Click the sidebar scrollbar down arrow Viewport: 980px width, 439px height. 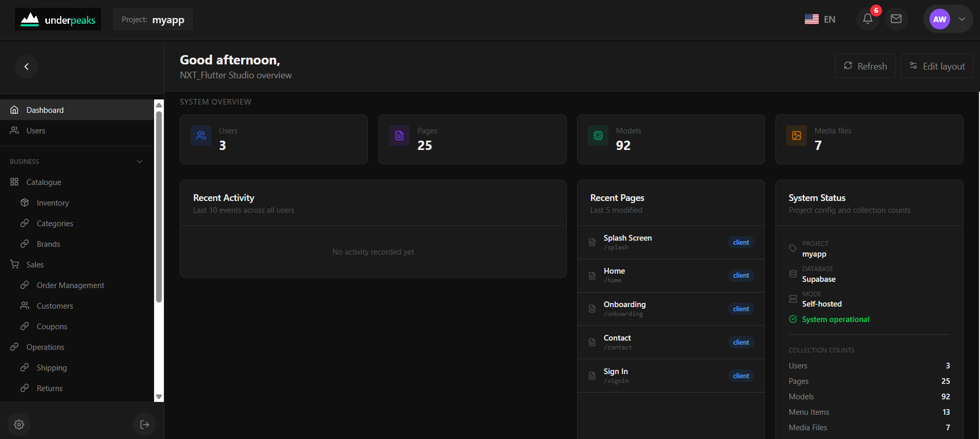click(159, 397)
